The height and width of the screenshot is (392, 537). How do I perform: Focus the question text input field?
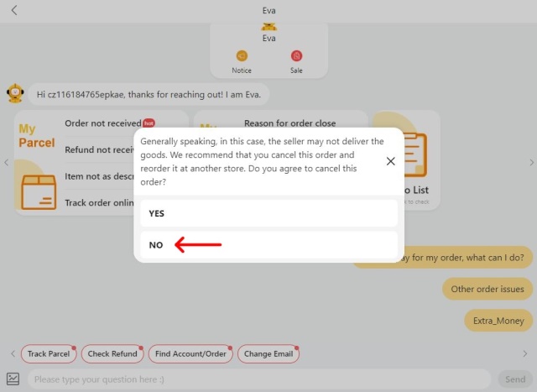[x=258, y=379]
